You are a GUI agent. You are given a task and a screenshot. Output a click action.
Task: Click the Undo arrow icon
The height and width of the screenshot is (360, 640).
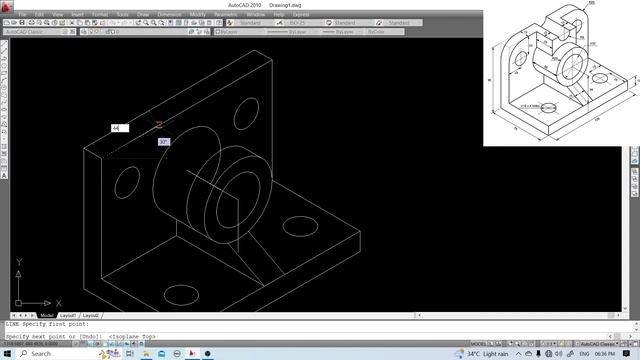[113, 23]
